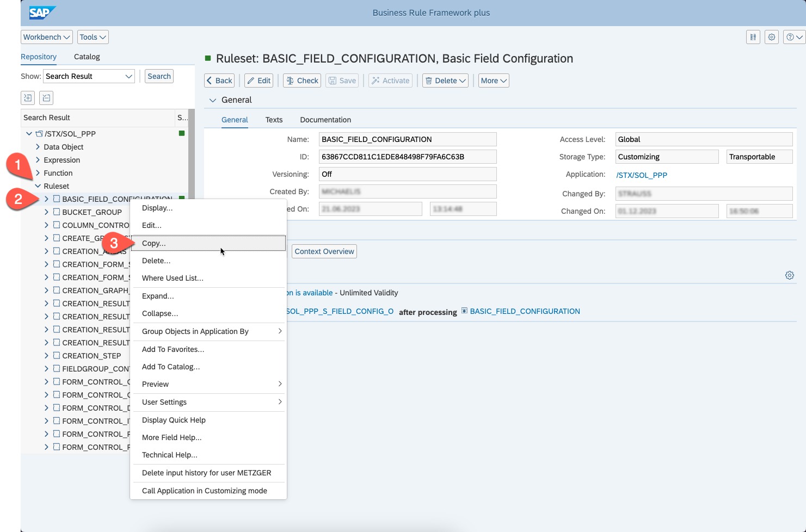Viewport: 806px width, 532px height.
Task: Click the expand all nodes icon
Action: point(28,98)
